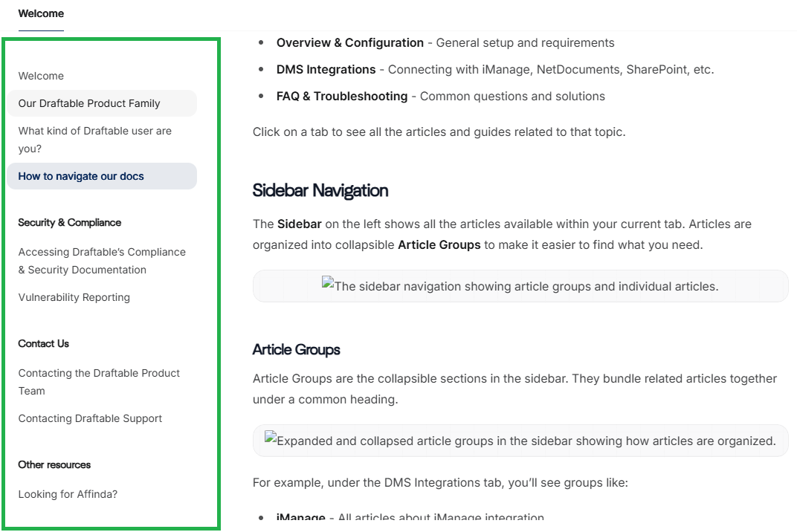797x532 pixels.
Task: Click the broken image icon in Article Groups section
Action: coord(269,435)
